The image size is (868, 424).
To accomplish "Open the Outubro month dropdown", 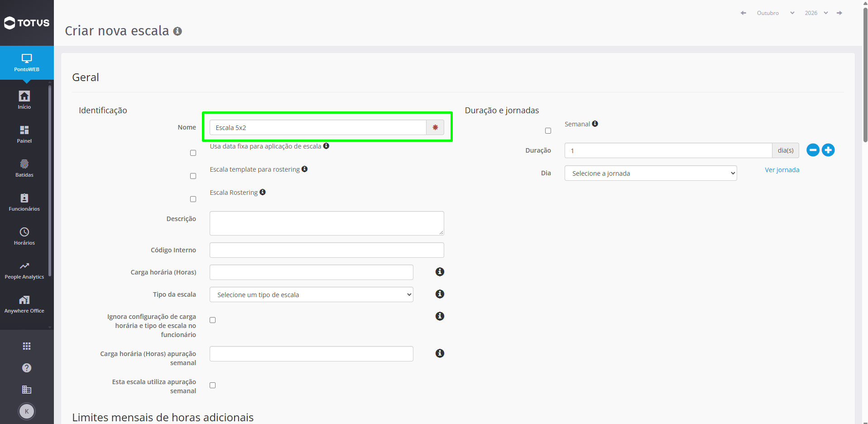I will tap(776, 13).
